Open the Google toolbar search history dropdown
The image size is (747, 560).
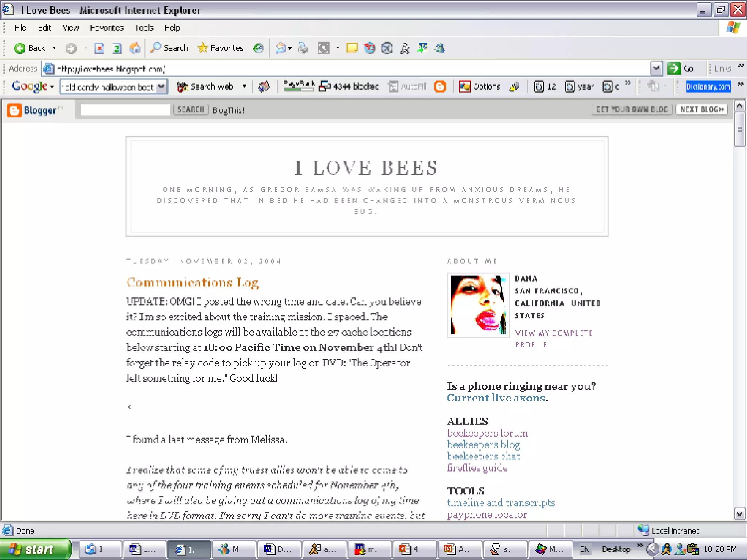pos(161,86)
